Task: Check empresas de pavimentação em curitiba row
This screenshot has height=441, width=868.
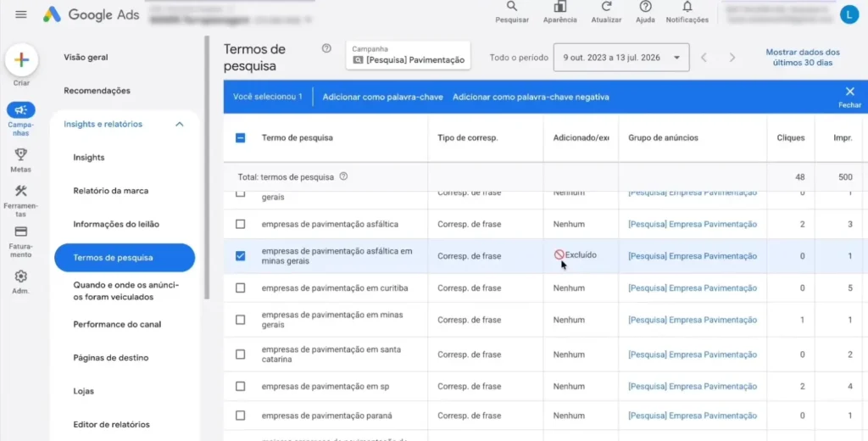Action: pos(240,288)
